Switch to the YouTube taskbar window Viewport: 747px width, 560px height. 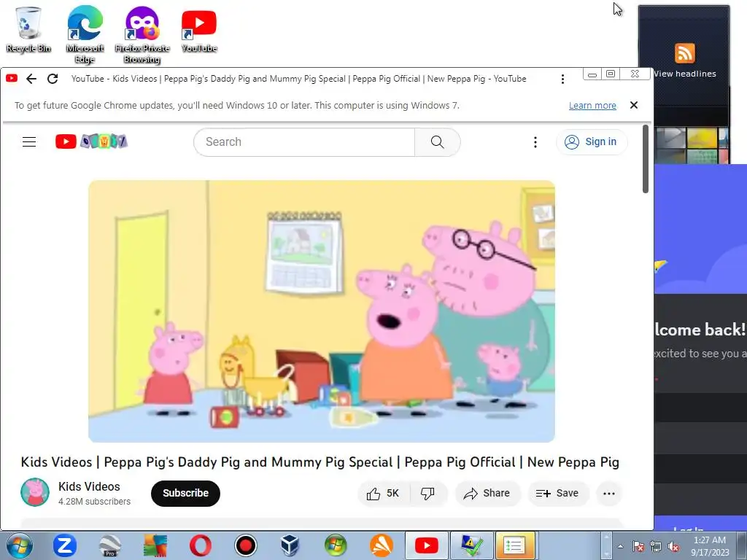pos(426,545)
